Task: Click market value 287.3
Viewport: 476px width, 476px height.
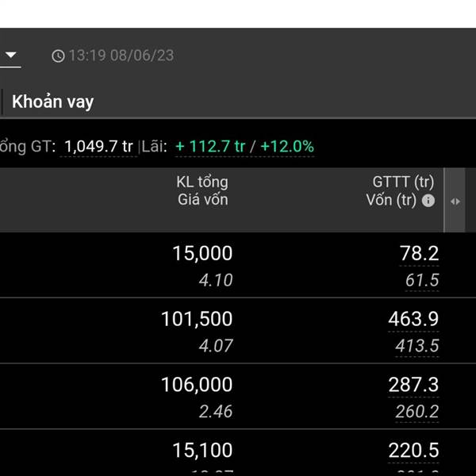Action: pyautogui.click(x=413, y=385)
